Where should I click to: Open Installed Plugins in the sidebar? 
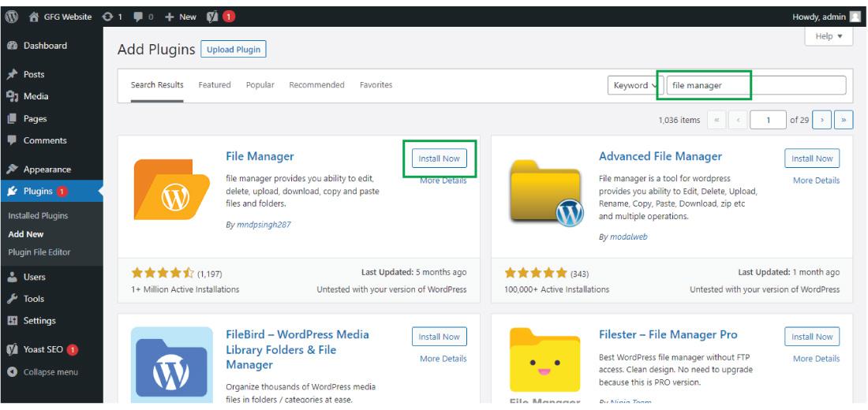point(38,216)
